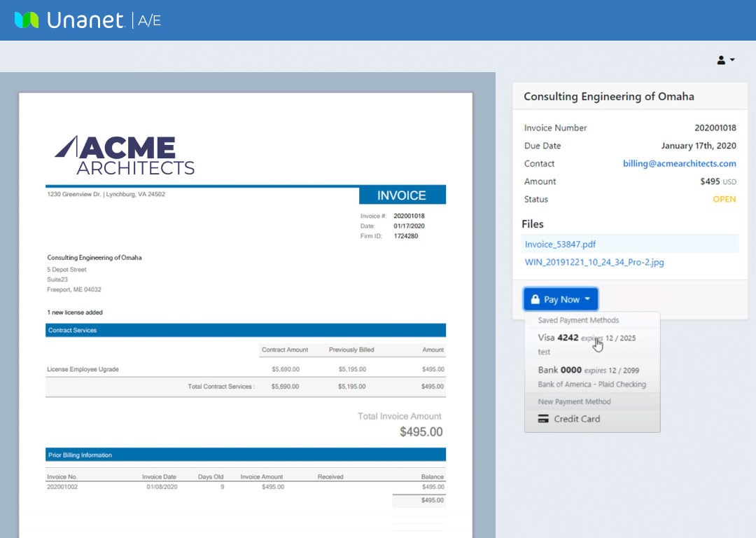Image resolution: width=756 pixels, height=538 pixels.
Task: Expand the user account dropdown arrow
Action: click(x=732, y=60)
